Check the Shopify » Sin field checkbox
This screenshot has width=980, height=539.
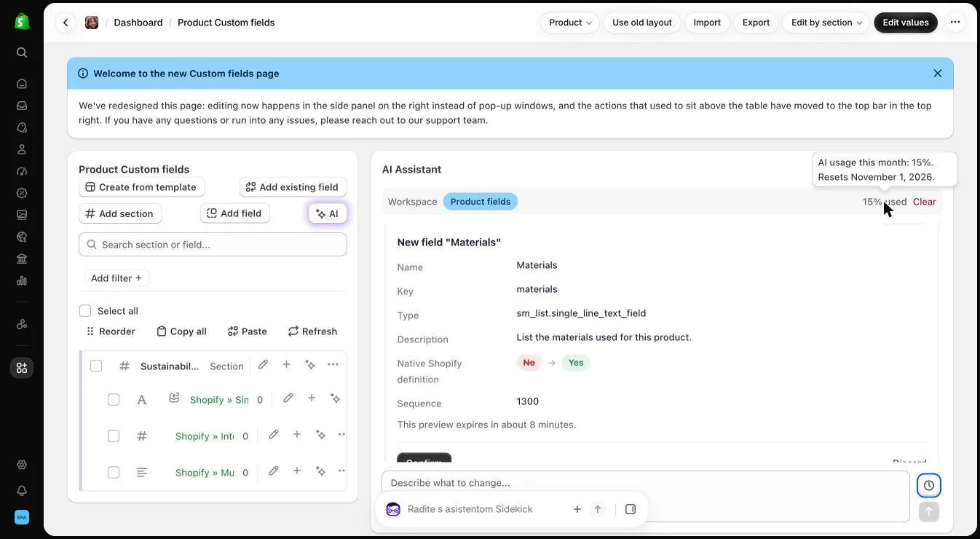click(114, 400)
